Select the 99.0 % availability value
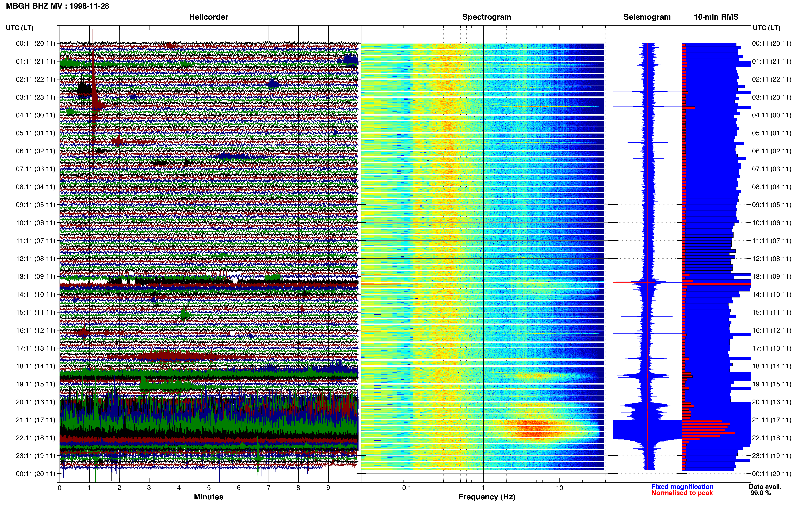 761,493
